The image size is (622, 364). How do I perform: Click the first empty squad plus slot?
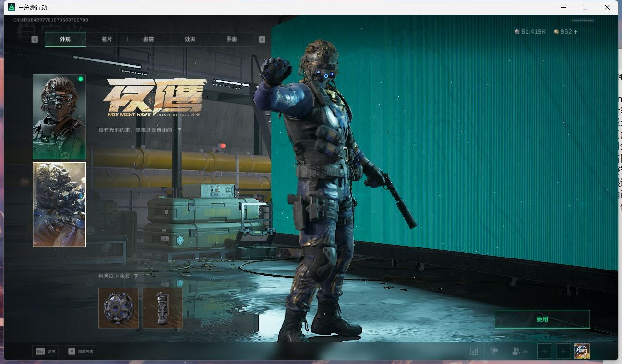pos(545,352)
